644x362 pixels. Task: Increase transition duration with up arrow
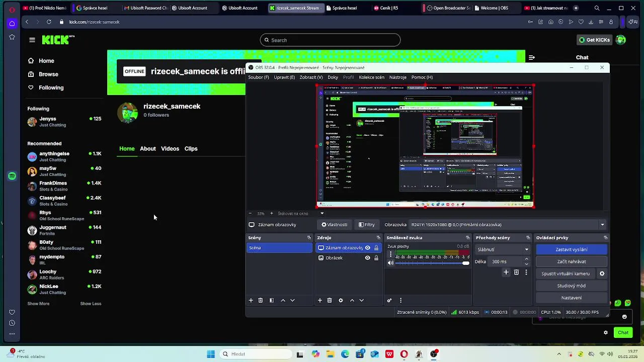tap(526, 259)
